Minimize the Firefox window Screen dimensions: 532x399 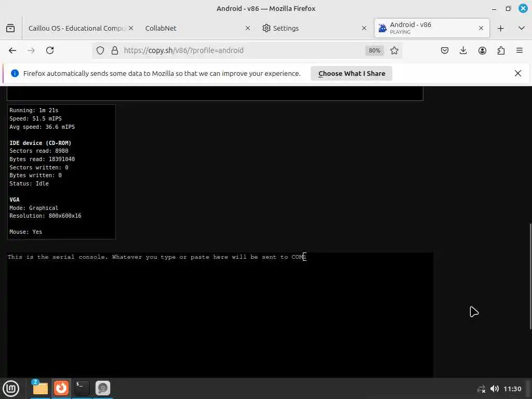pos(494,8)
